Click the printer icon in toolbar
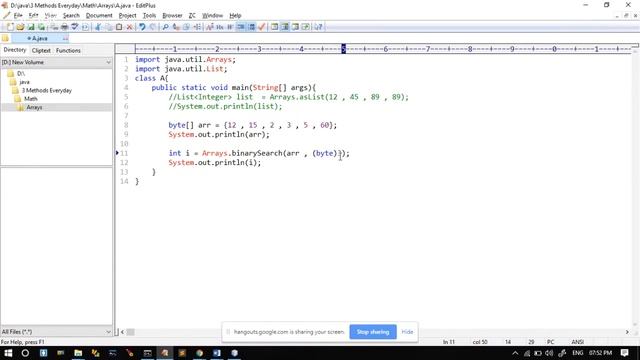 64,27
